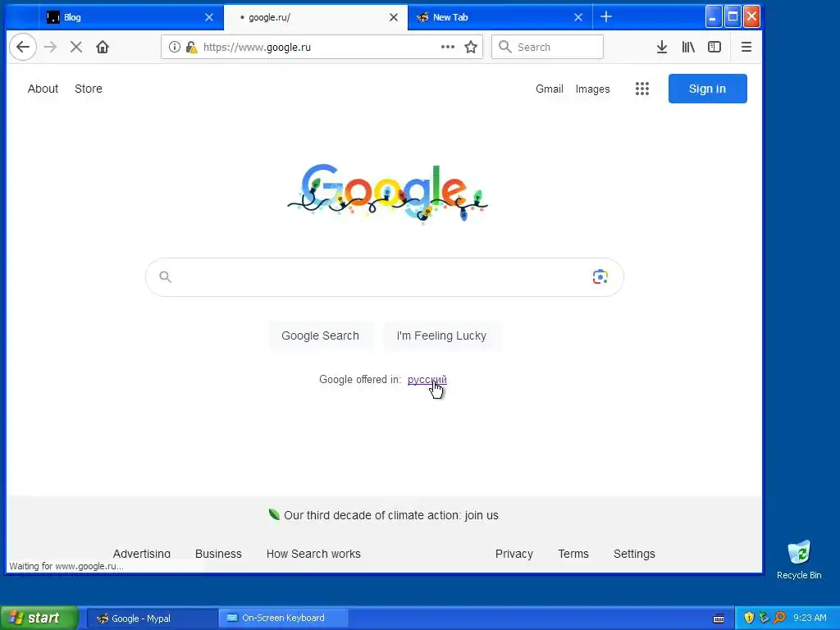Viewport: 840px width, 630px height.
Task: Go back using the browser back arrow
Action: point(23,47)
